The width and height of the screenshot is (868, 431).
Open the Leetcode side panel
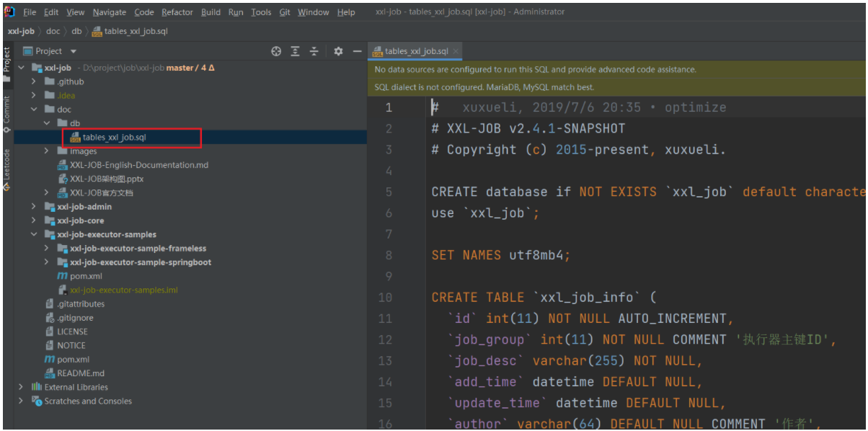tap(6, 166)
